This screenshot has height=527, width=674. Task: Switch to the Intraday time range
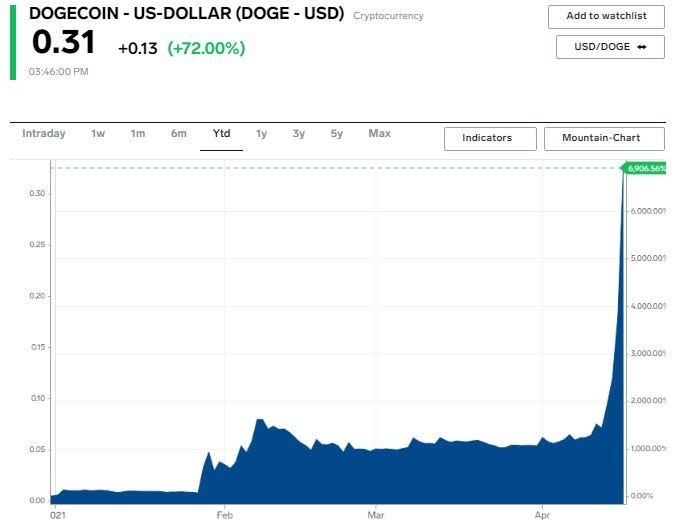click(x=44, y=134)
